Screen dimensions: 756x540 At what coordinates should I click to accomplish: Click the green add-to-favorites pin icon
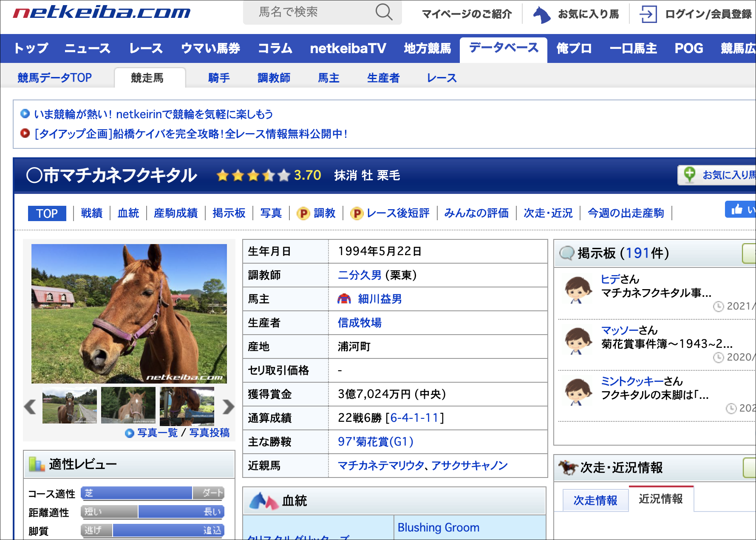click(689, 174)
